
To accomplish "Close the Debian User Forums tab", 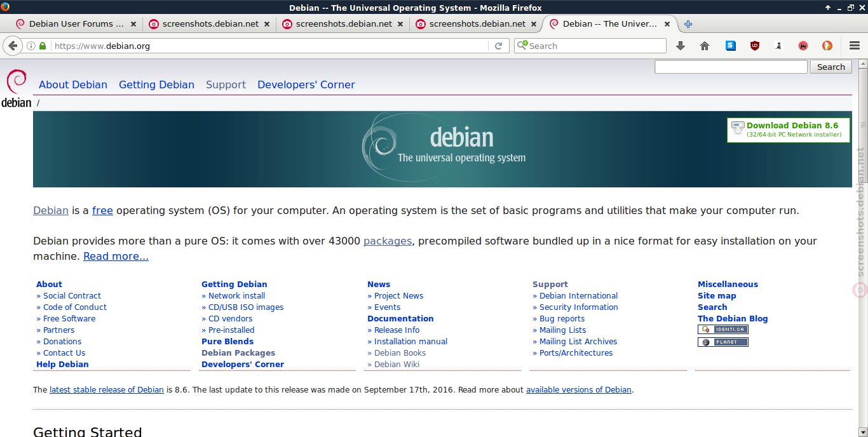I will coord(133,24).
